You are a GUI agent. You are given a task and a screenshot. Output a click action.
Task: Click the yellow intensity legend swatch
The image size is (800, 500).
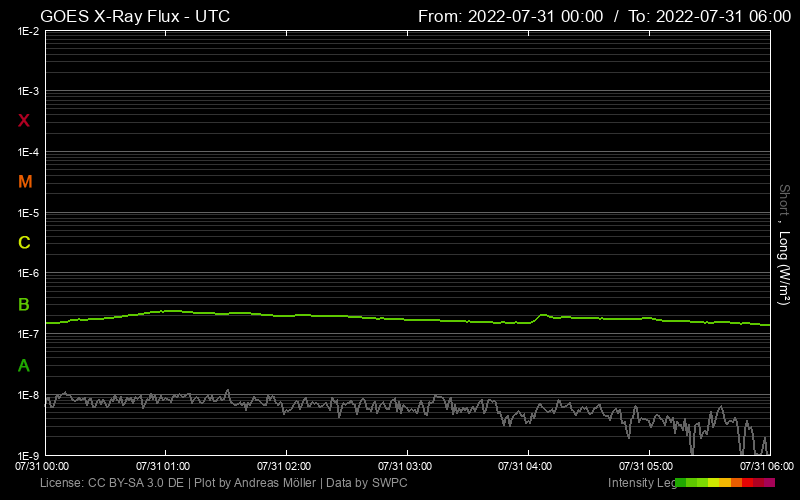(x=713, y=483)
